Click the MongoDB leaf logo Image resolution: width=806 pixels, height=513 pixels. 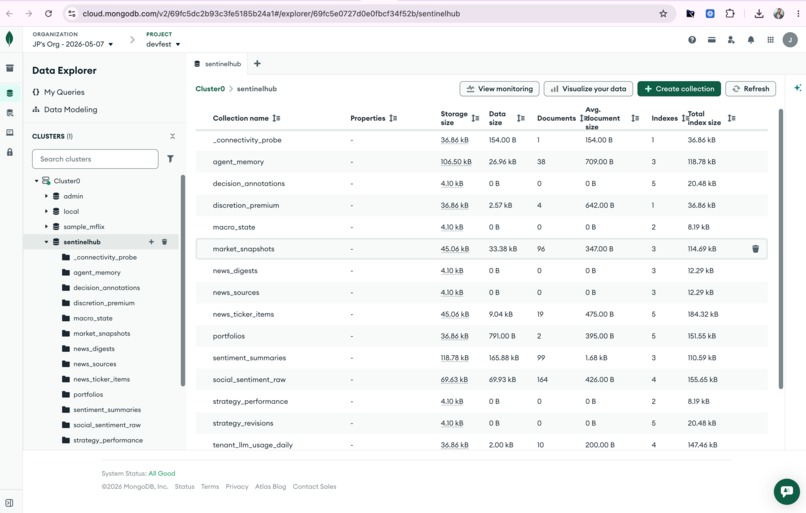(x=9, y=39)
